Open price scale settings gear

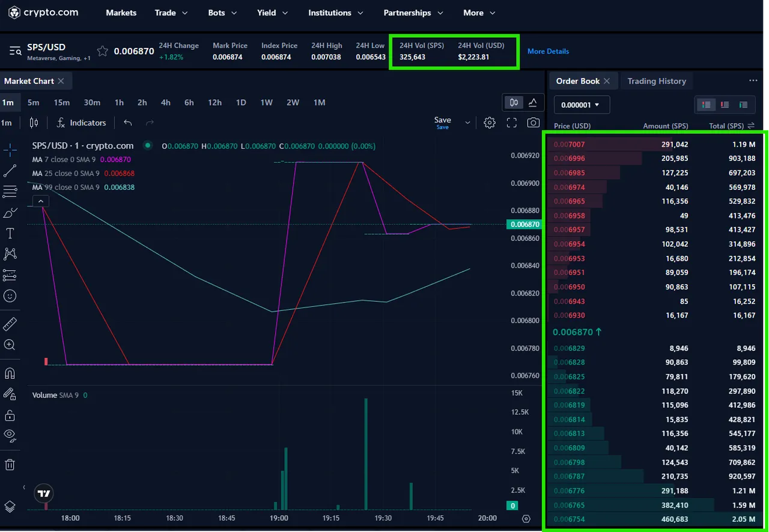coord(526,518)
